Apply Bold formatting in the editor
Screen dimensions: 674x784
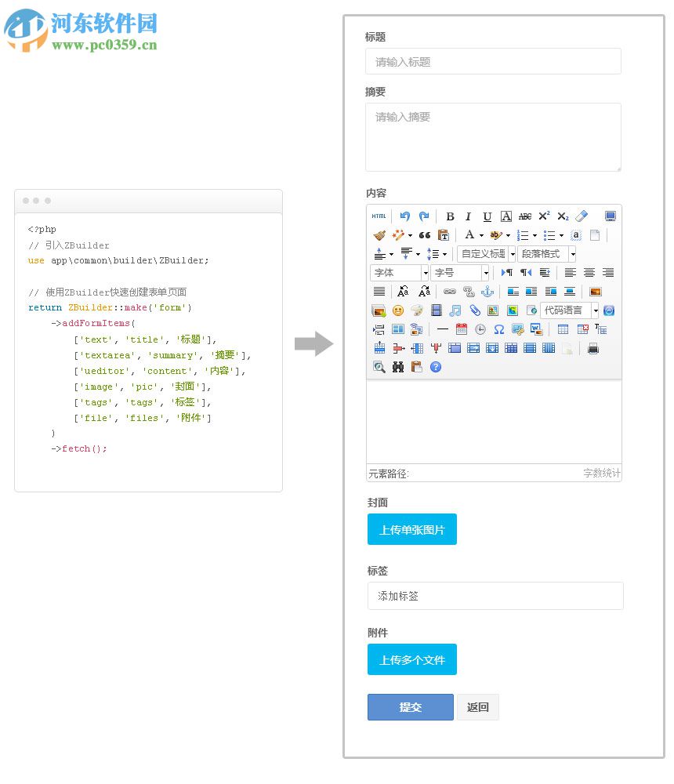[x=451, y=216]
